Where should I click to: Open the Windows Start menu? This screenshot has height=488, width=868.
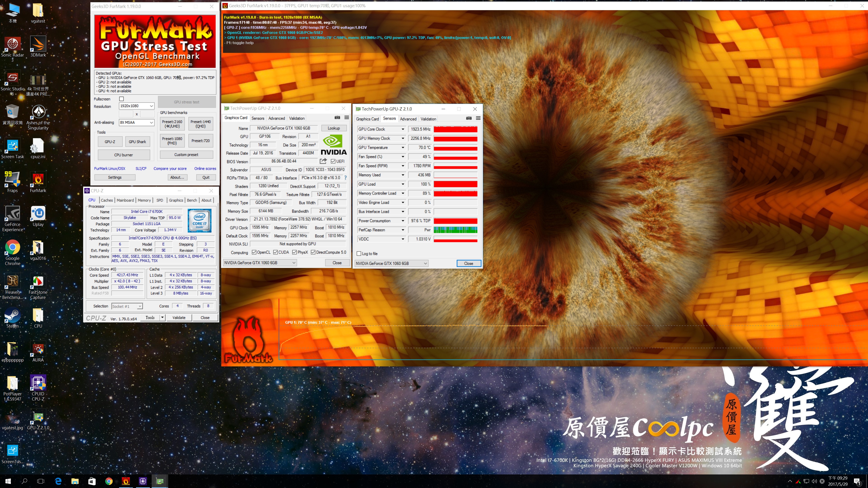click(x=8, y=481)
